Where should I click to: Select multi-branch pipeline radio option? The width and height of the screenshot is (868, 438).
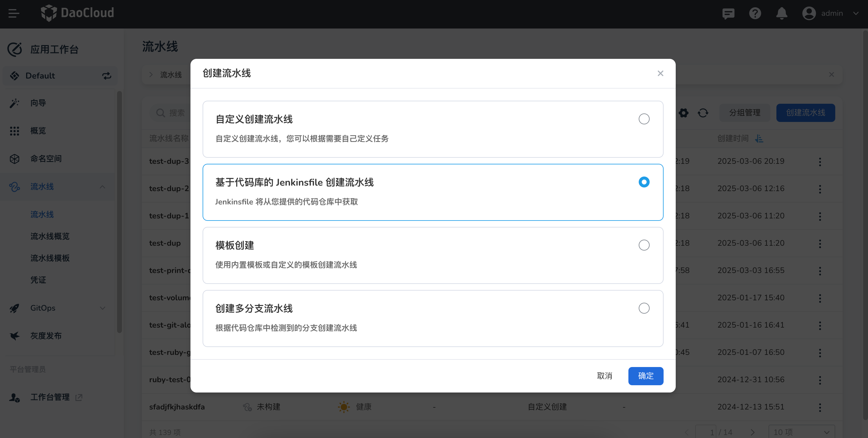click(x=644, y=308)
